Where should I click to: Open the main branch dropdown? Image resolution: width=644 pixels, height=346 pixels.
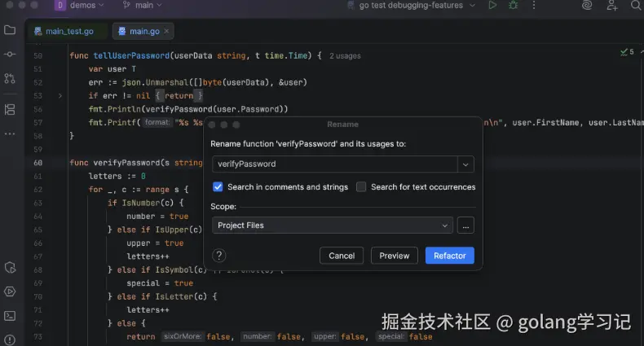pos(143,6)
